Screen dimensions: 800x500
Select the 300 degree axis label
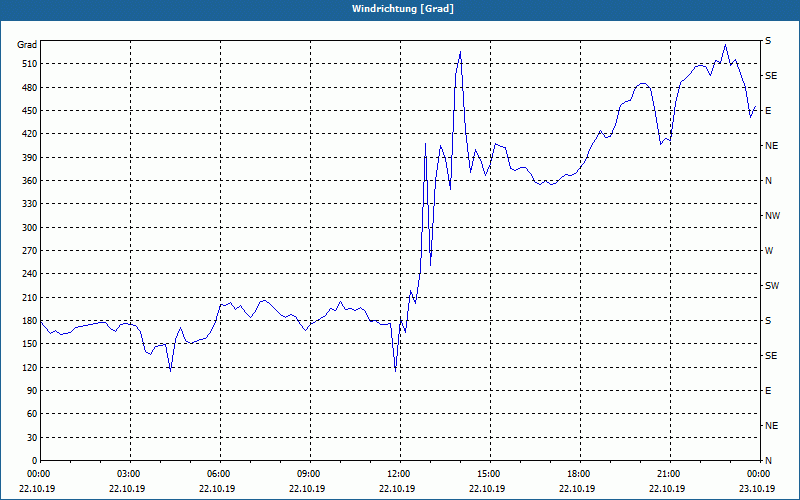(x=29, y=228)
